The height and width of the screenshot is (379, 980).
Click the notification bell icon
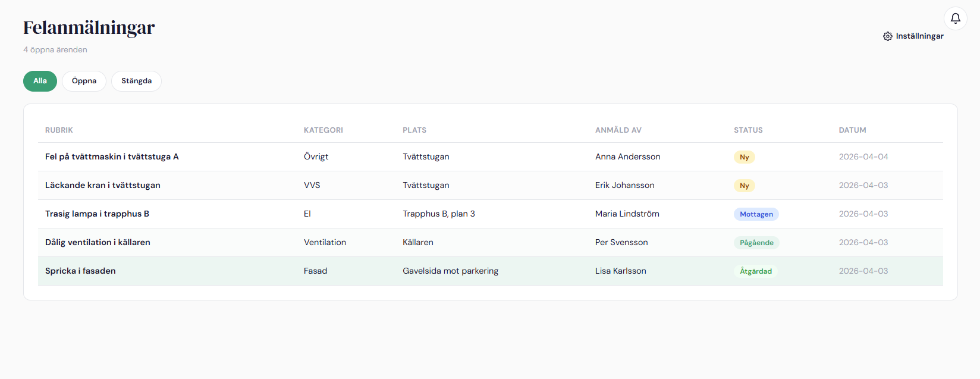click(955, 18)
